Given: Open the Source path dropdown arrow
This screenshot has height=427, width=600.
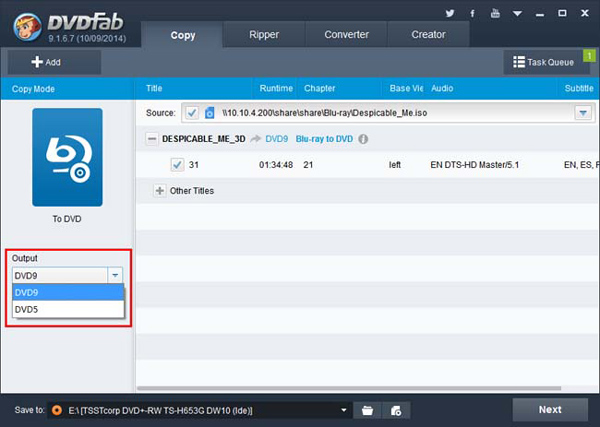Looking at the screenshot, I should click(x=582, y=113).
